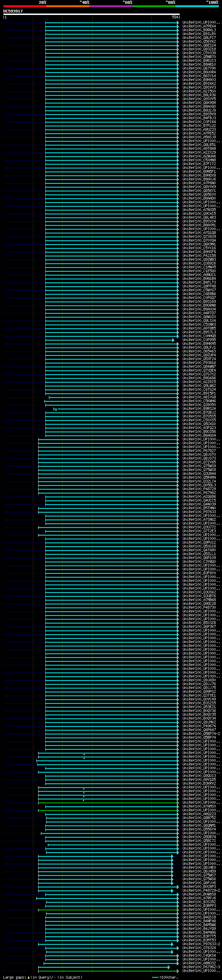Open hit UniRef100_Q6K988

pyautogui.click(x=199, y=103)
